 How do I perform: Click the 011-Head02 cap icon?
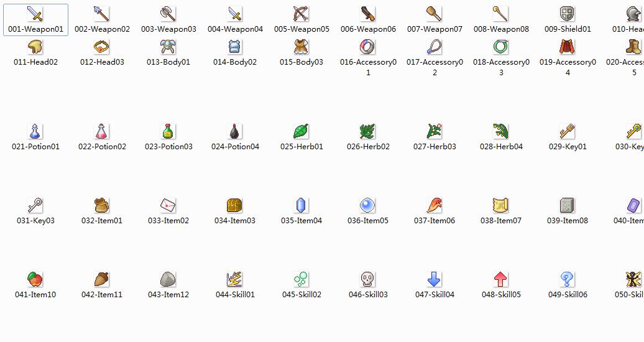click(x=35, y=47)
